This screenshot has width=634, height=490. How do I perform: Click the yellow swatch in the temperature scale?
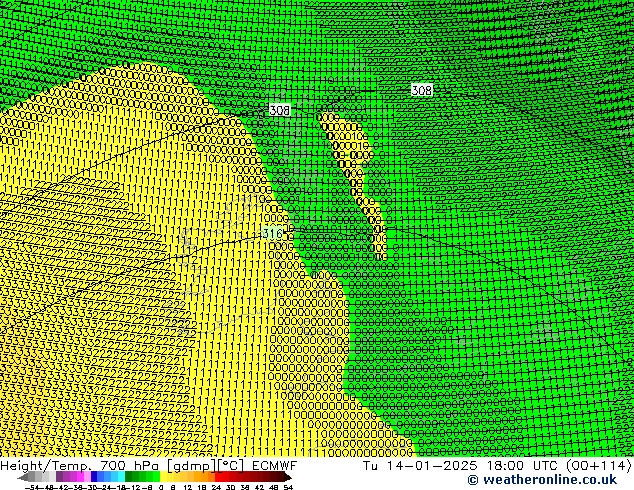coord(163,477)
